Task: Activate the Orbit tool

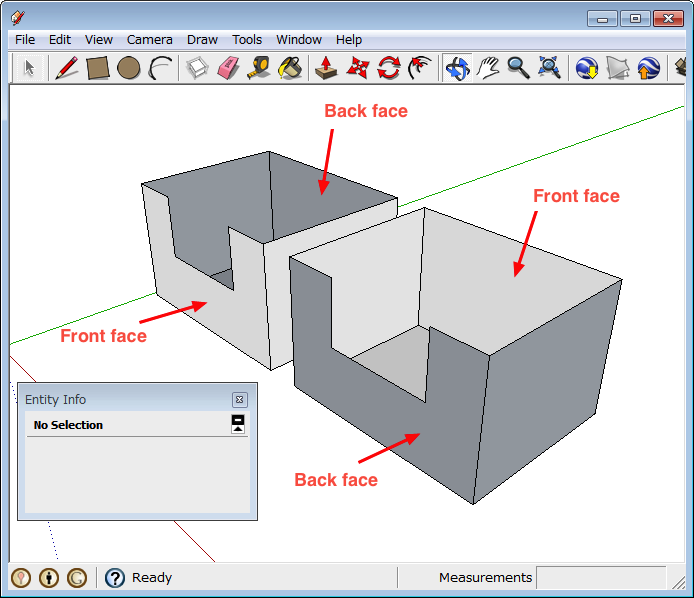Action: [457, 68]
